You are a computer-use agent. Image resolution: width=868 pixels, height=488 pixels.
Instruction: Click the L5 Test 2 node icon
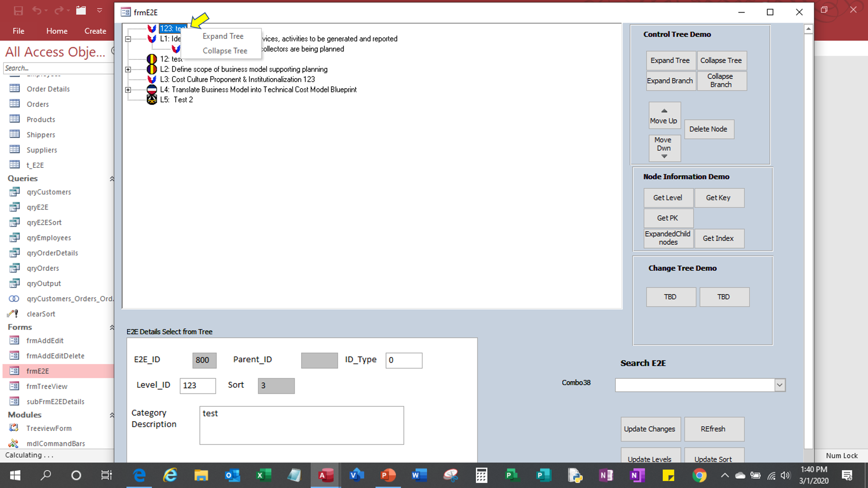click(152, 100)
